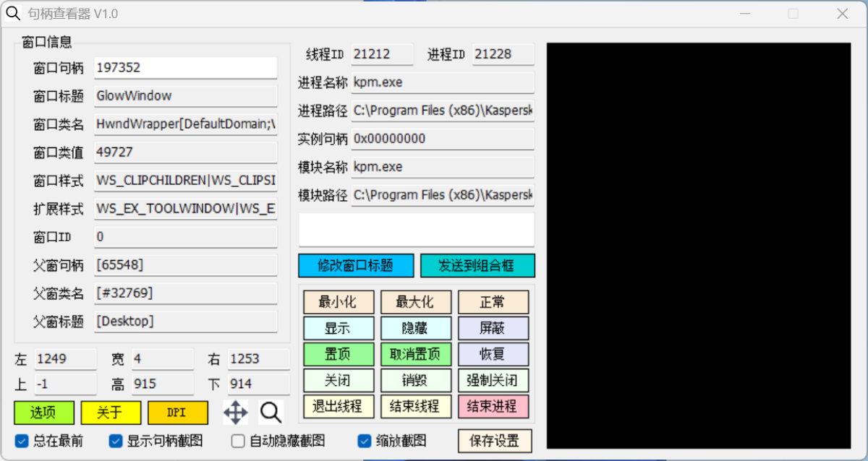This screenshot has width=868, height=461.
Task: Click the 窗口句柄 field showing 197352
Action: coord(186,68)
